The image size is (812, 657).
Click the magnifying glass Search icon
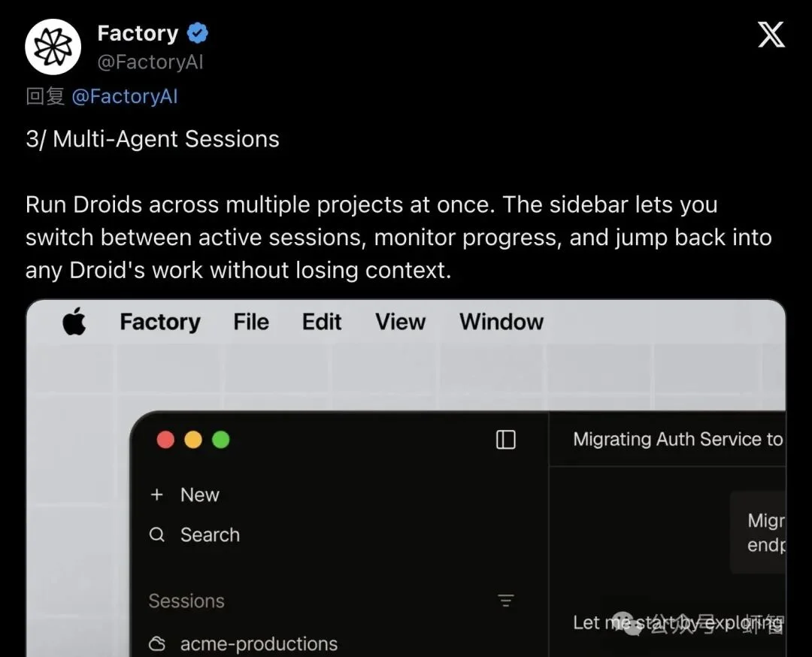click(x=156, y=534)
